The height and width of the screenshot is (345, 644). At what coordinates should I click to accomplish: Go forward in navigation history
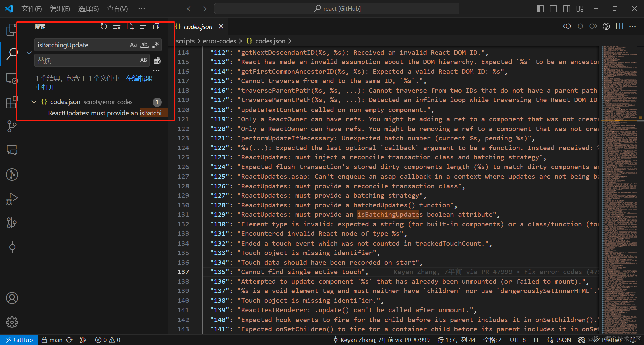pyautogui.click(x=203, y=9)
